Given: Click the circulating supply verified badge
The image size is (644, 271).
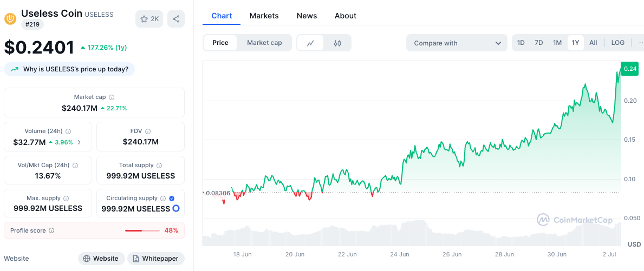Looking at the screenshot, I should (172, 199).
